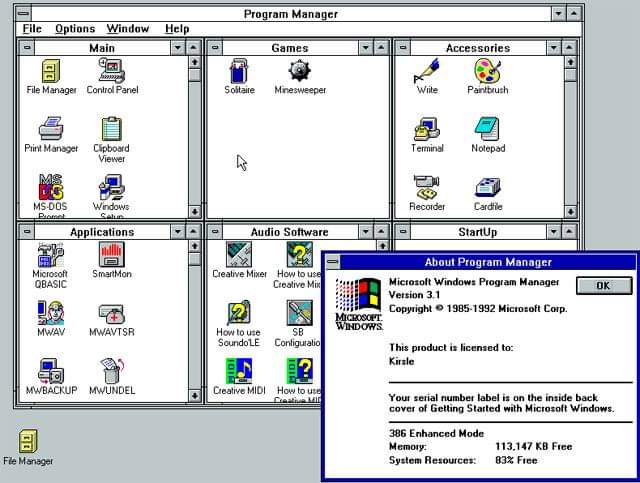Click the StartUp group title bar

[x=478, y=231]
